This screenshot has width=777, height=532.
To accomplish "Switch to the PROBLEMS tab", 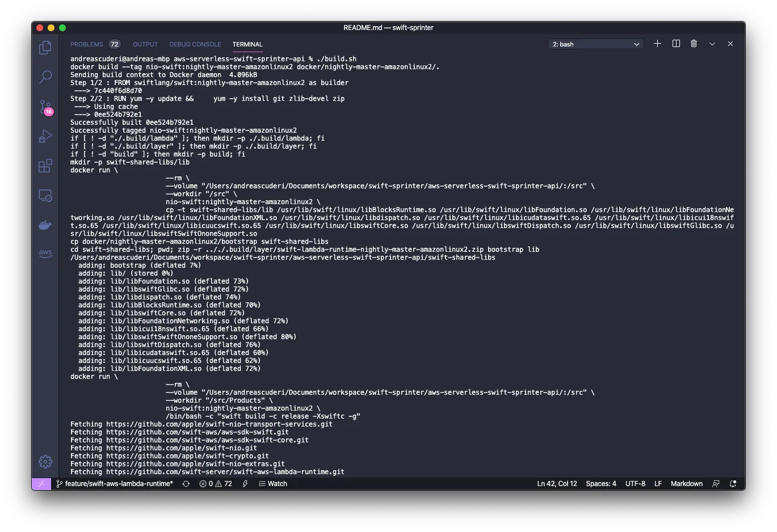I will 87,44.
